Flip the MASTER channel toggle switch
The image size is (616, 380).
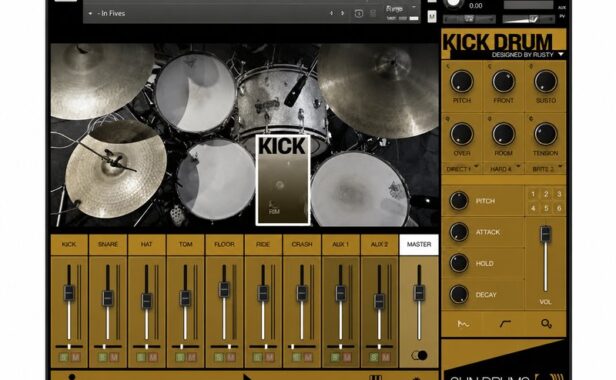tap(419, 355)
